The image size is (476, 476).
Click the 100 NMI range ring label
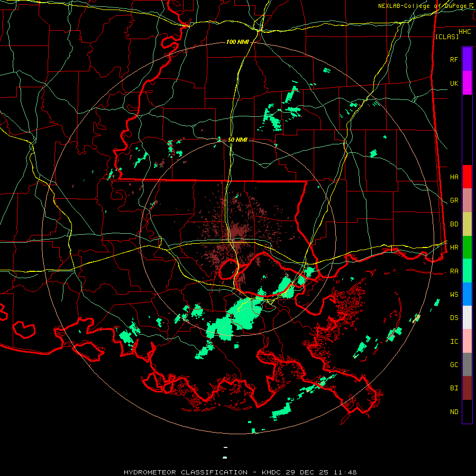click(237, 42)
